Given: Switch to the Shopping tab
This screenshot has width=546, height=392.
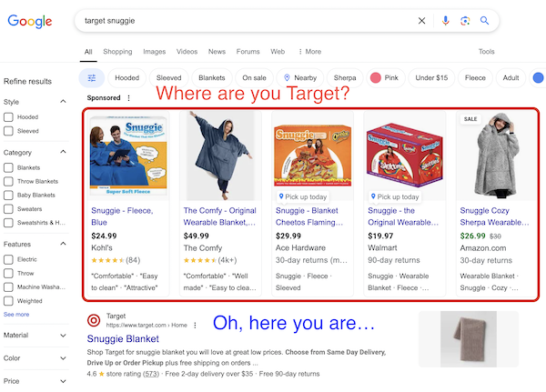Looking at the screenshot, I should [x=117, y=52].
